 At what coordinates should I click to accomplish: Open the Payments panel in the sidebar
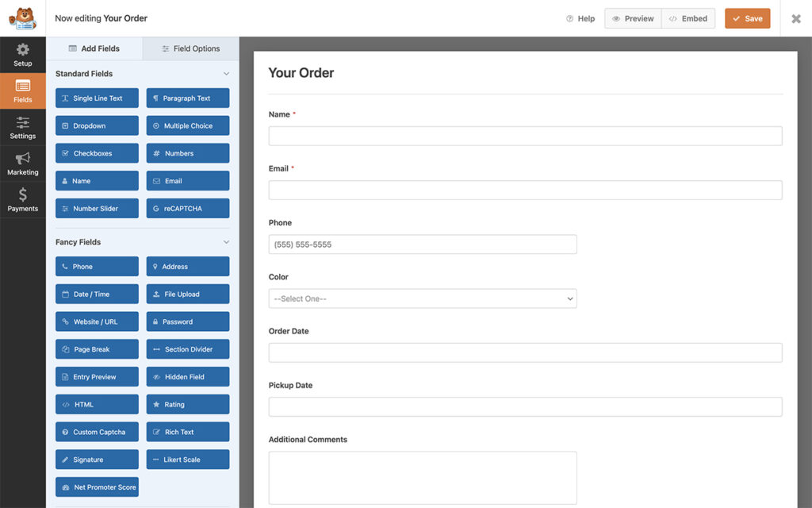point(22,198)
